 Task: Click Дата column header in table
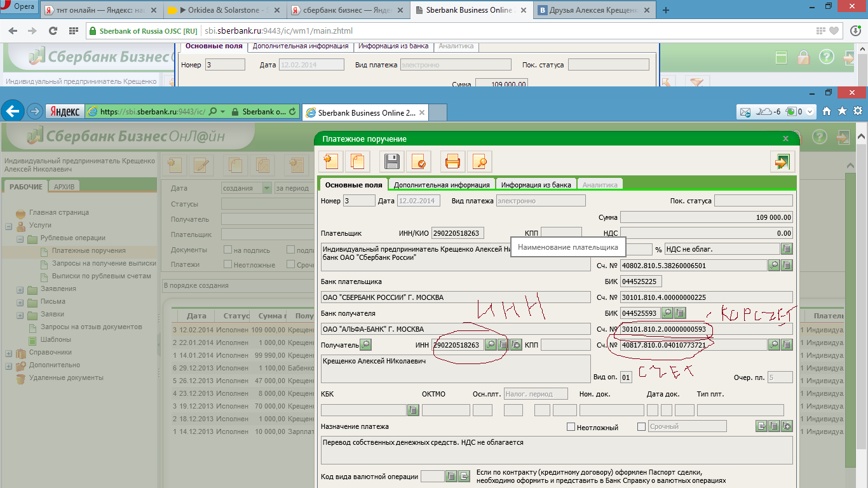click(x=196, y=316)
